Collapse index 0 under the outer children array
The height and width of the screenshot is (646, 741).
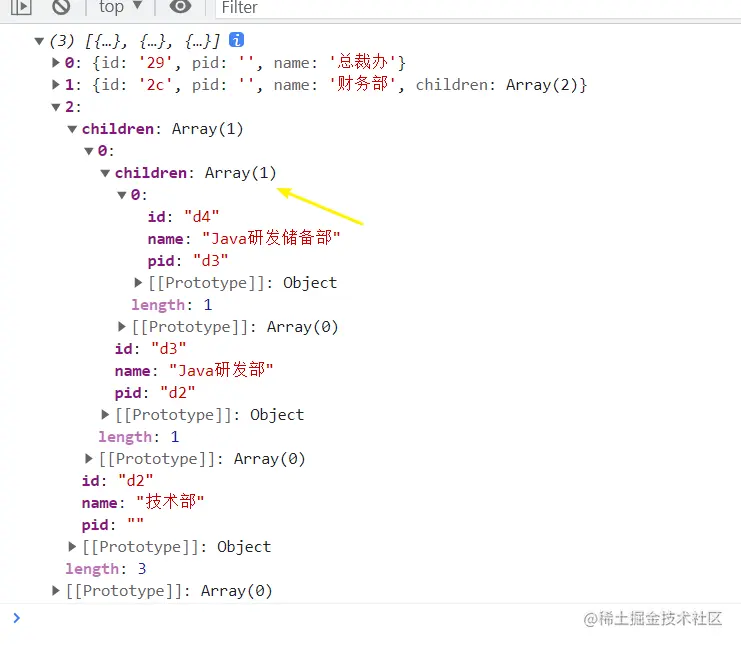pyautogui.click(x=89, y=151)
